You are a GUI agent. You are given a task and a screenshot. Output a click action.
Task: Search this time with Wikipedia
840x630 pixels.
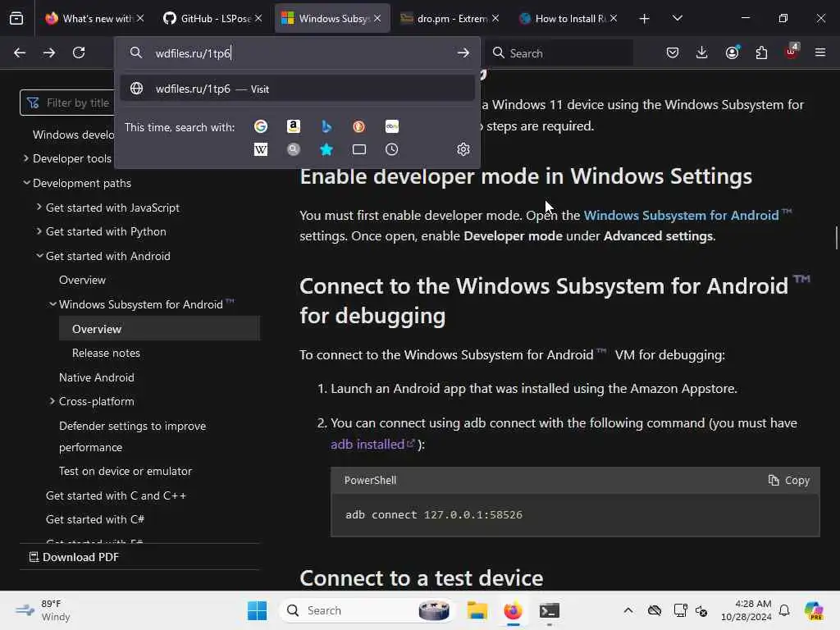coord(260,149)
